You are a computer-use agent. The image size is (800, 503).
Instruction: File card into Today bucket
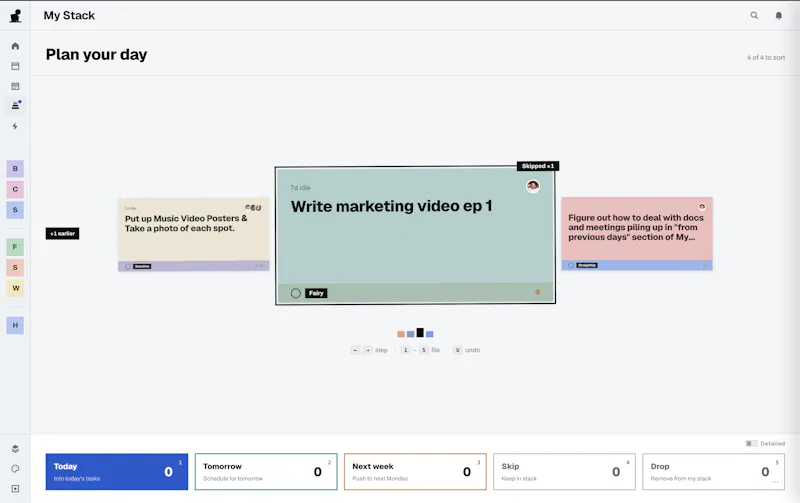117,472
